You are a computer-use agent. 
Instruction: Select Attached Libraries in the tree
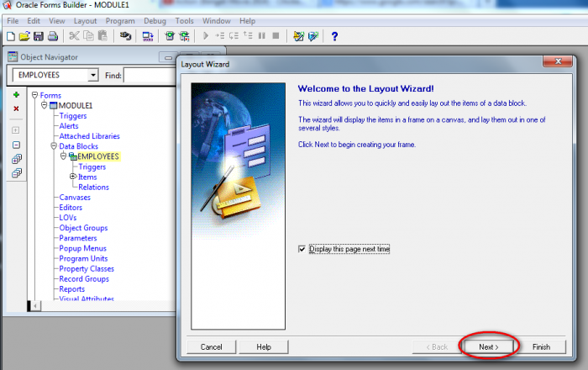[x=89, y=136]
